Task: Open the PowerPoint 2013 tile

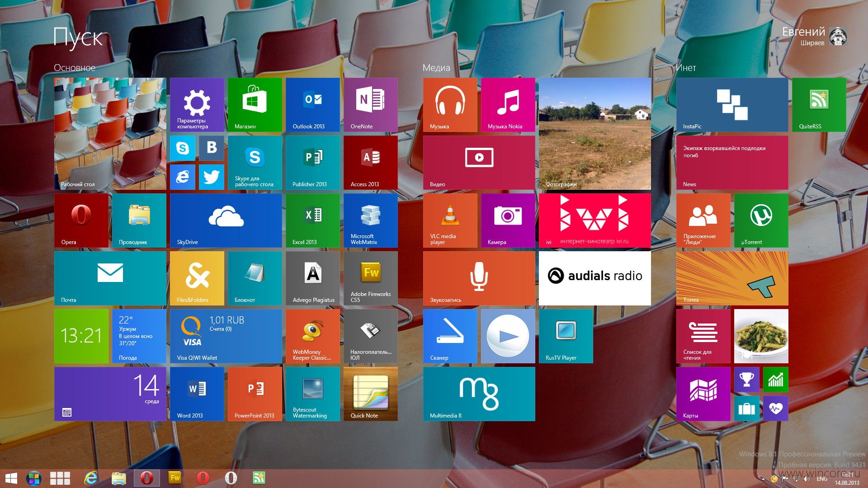Action: pyautogui.click(x=255, y=394)
